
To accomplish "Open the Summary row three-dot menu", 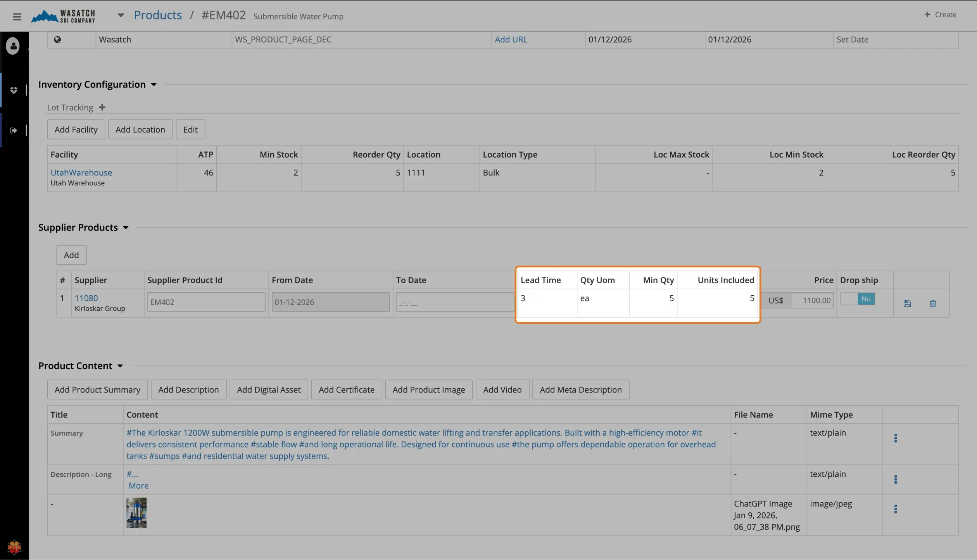I will click(x=895, y=438).
